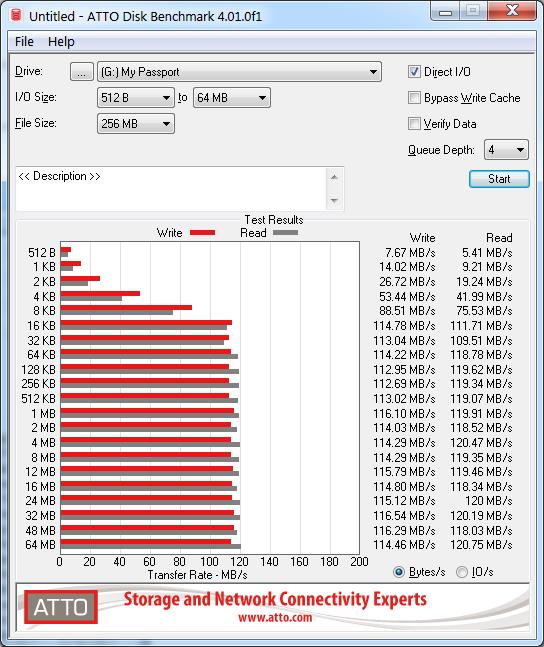Expand the 64 MB maximum I/O size dropdown
The width and height of the screenshot is (544, 647).
pos(232,98)
